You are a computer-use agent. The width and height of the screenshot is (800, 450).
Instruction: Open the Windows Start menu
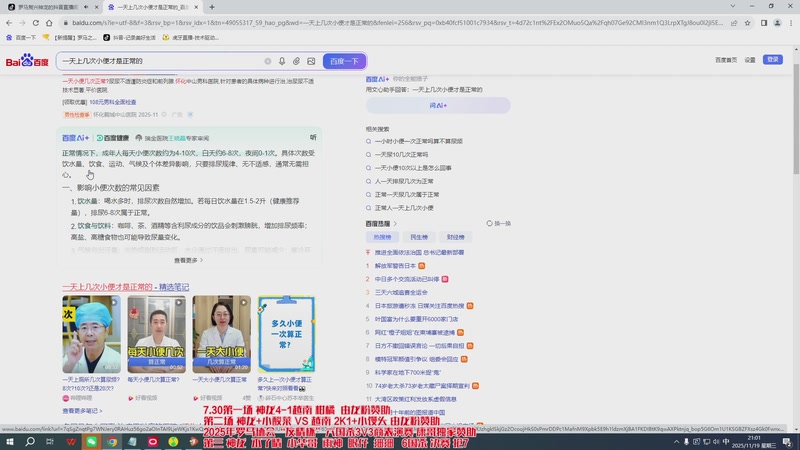[9, 441]
